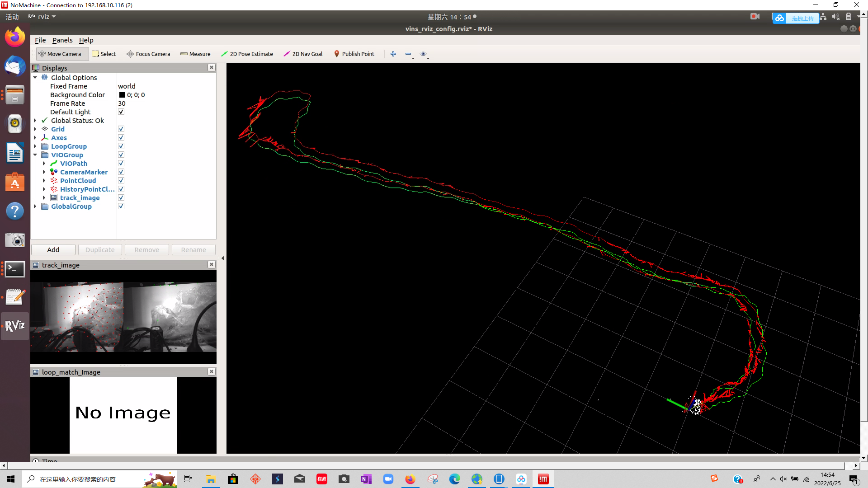Image resolution: width=868 pixels, height=488 pixels.
Task: Open the File menu
Action: tap(40, 40)
